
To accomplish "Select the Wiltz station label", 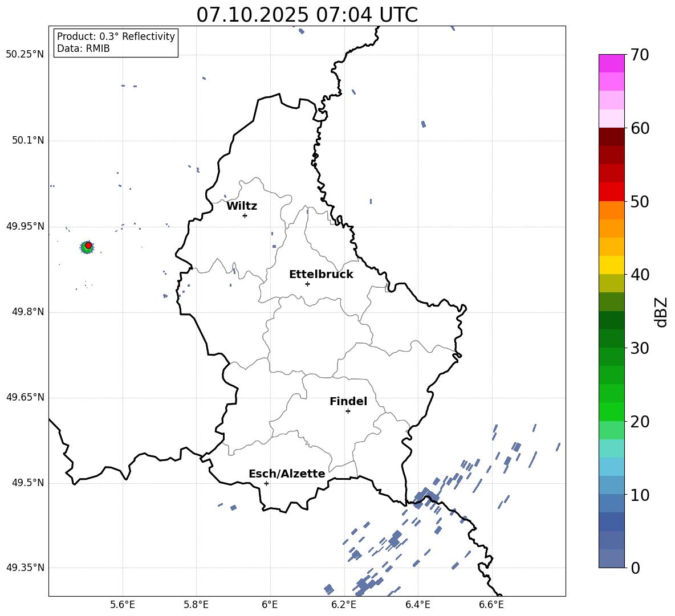I will [x=242, y=206].
